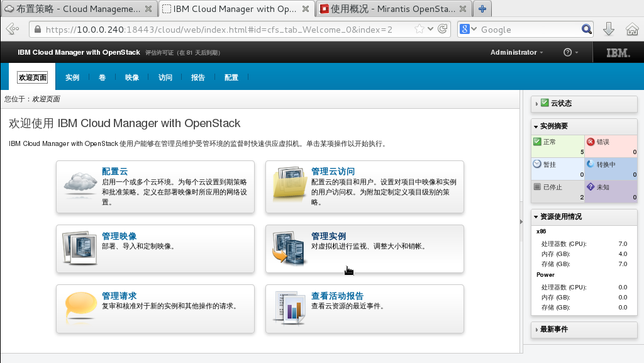
Task: Click the folder icon for 管理云访问
Action: pyautogui.click(x=291, y=184)
